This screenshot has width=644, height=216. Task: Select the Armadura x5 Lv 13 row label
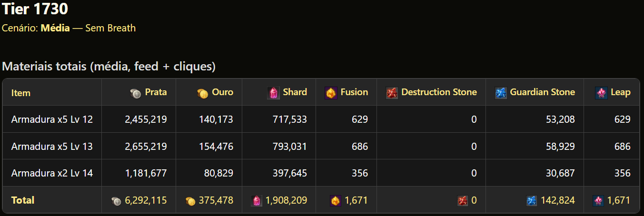[x=52, y=147]
